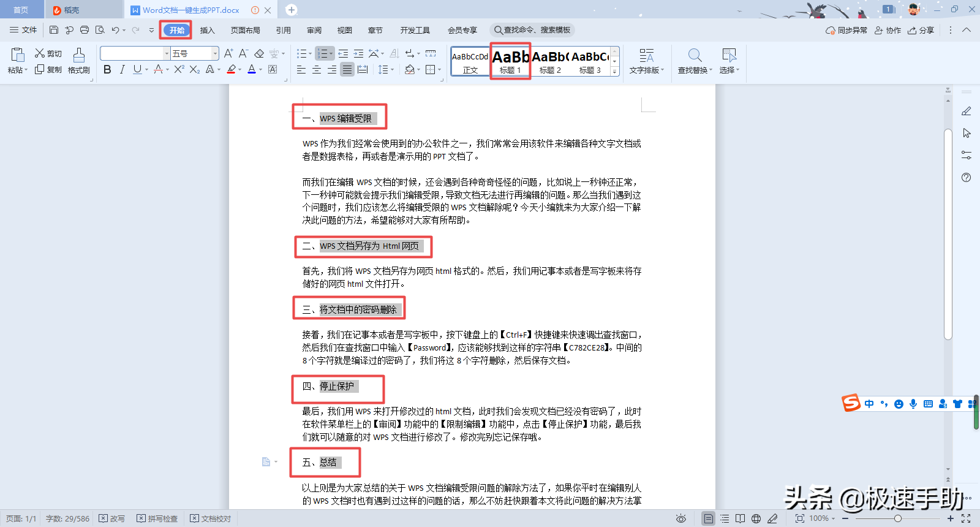This screenshot has height=527, width=980.
Task: Go to the 审阅 tab
Action: pos(314,30)
